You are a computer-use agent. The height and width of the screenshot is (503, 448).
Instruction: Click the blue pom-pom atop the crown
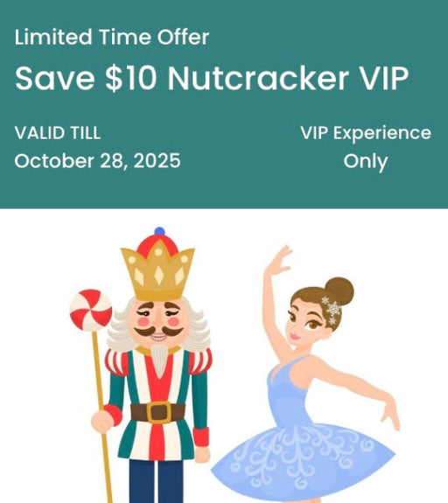tap(159, 231)
